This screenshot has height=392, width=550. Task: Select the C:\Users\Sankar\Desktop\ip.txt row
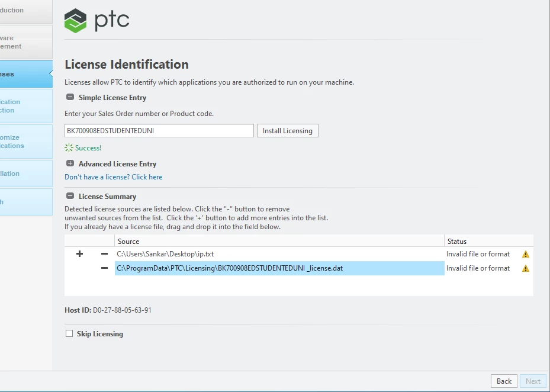coord(279,253)
